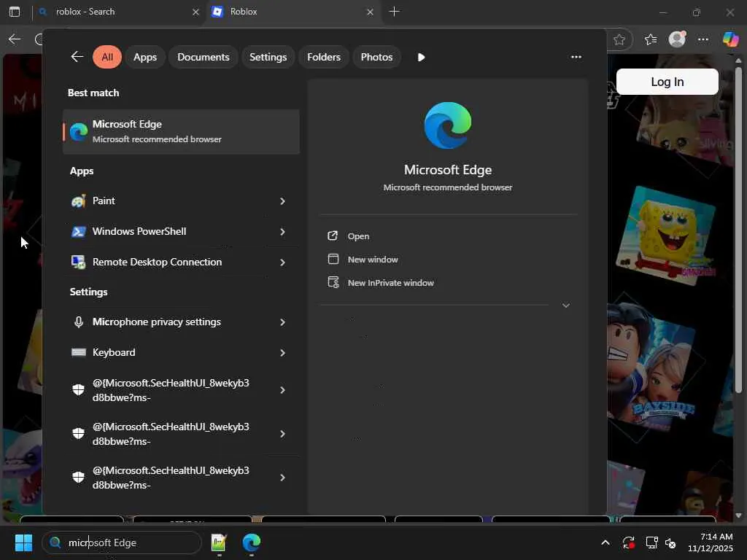Open the Copilot sidebar icon
The height and width of the screenshot is (560, 747).
tap(730, 39)
